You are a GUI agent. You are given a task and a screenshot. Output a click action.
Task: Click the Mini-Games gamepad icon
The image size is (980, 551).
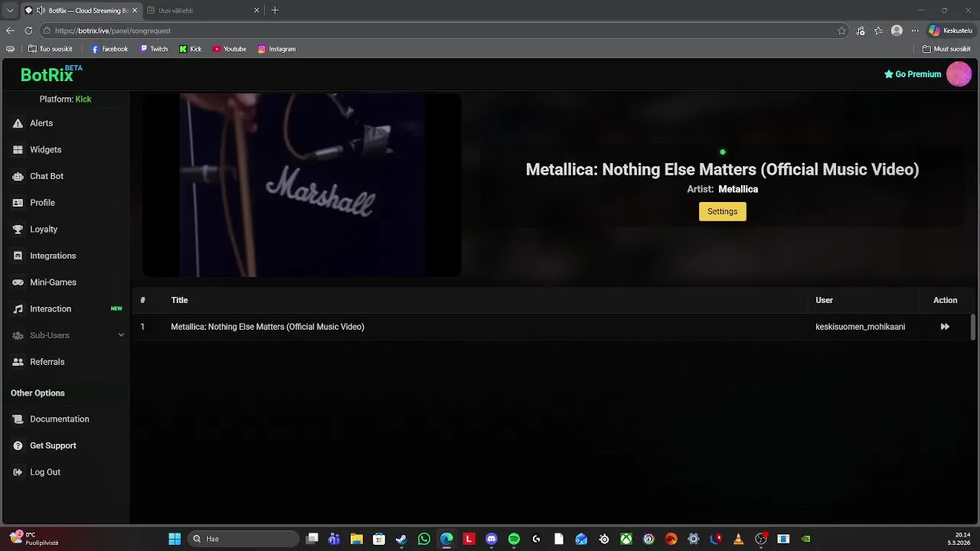point(18,282)
